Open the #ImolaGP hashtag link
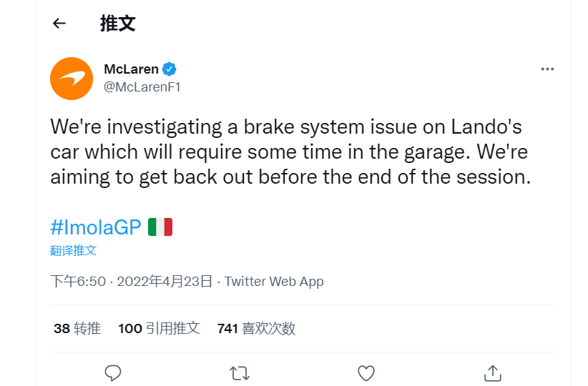 point(96,227)
